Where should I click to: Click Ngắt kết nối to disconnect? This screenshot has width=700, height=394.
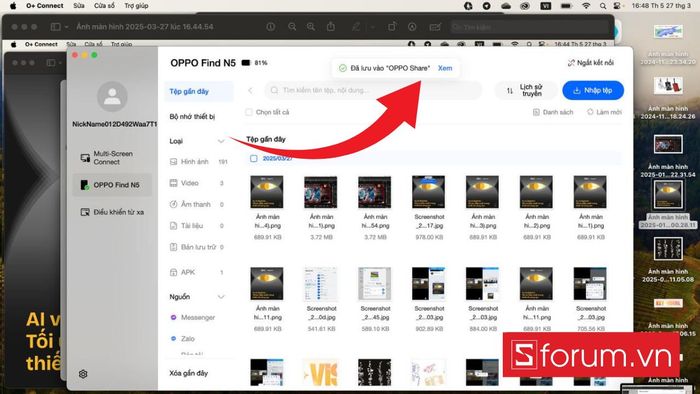pyautogui.click(x=591, y=63)
